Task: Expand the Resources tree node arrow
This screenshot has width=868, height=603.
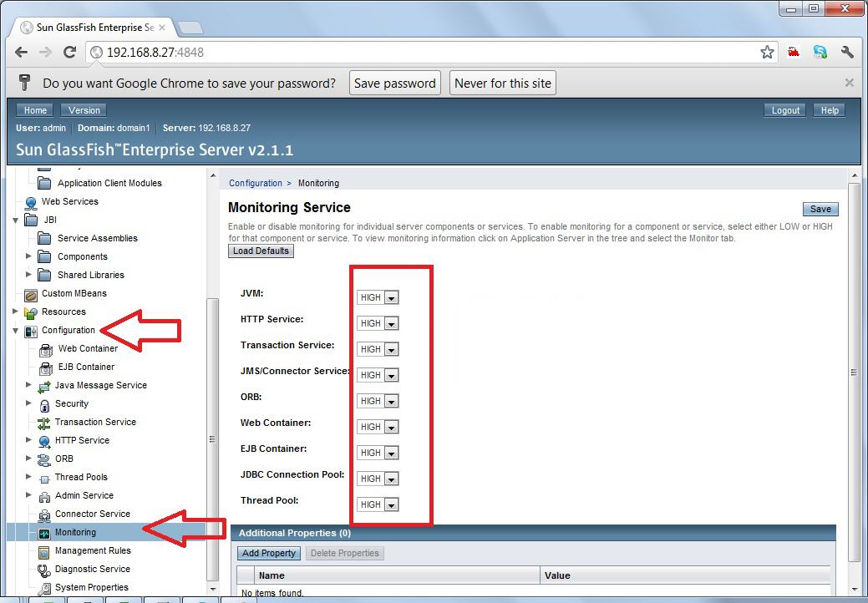Action: [16, 312]
